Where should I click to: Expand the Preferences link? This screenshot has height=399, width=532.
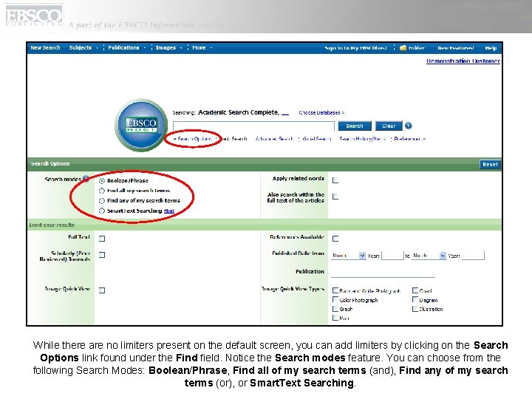pos(409,139)
